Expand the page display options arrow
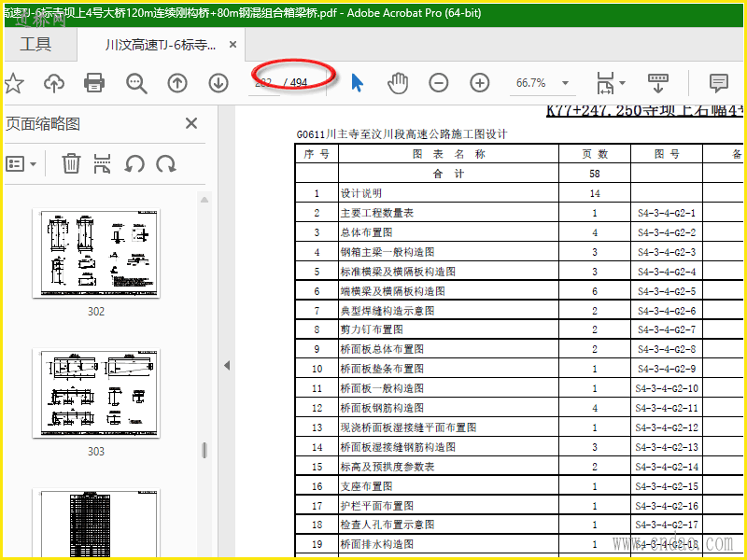 [622, 83]
